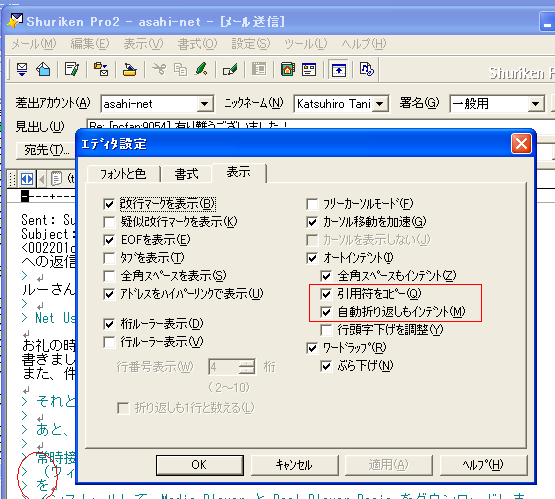Toggle EOFを表示 checkbox
This screenshot has height=499, width=555.
tap(109, 240)
